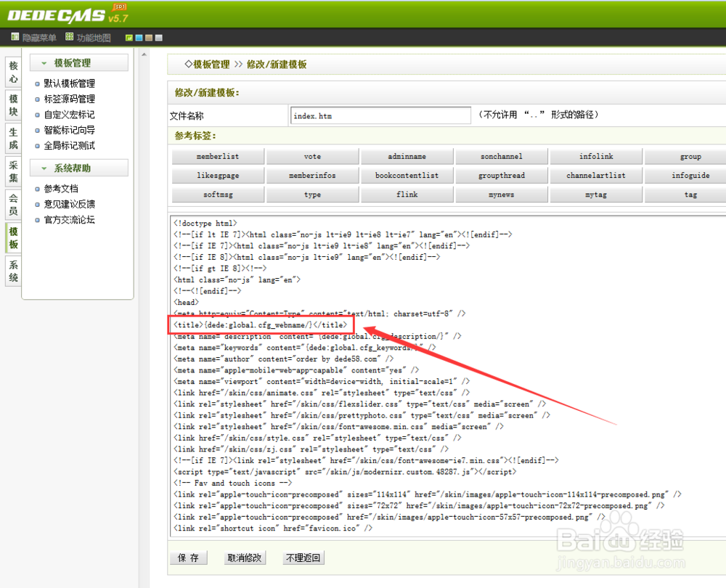The image size is (726, 588).
Task: Collapse the 模板管理 menu section
Action: coord(79,63)
